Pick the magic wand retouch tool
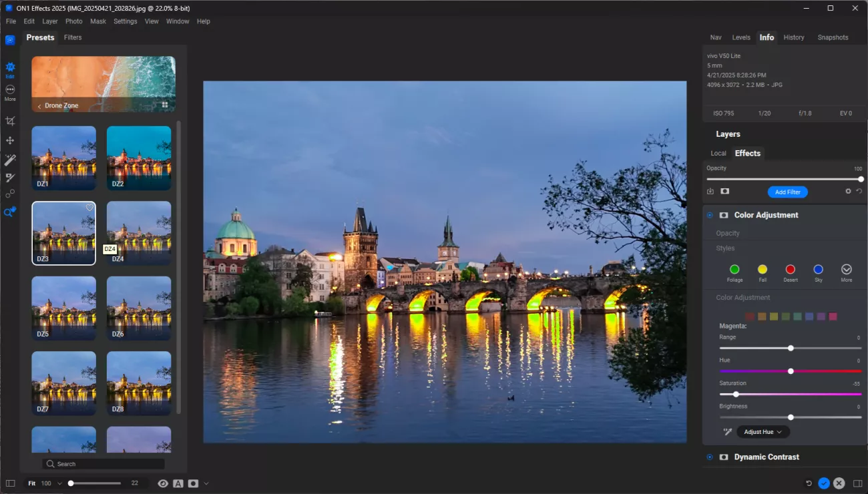The height and width of the screenshot is (494, 868). [x=10, y=160]
